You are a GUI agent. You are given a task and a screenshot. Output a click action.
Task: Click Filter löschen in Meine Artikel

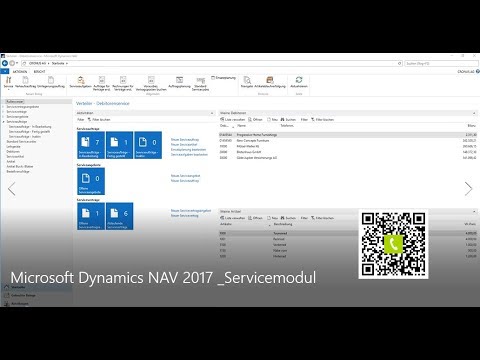pos(322,218)
